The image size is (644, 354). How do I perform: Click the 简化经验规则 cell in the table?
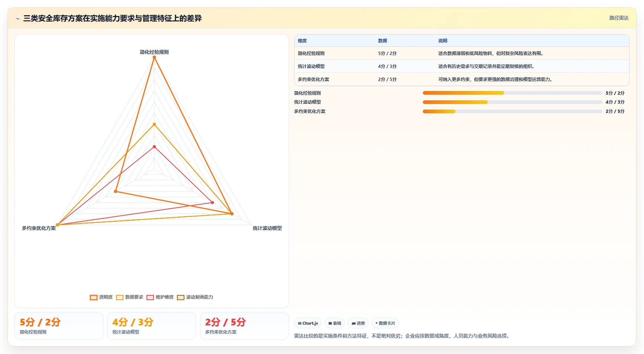(x=311, y=53)
